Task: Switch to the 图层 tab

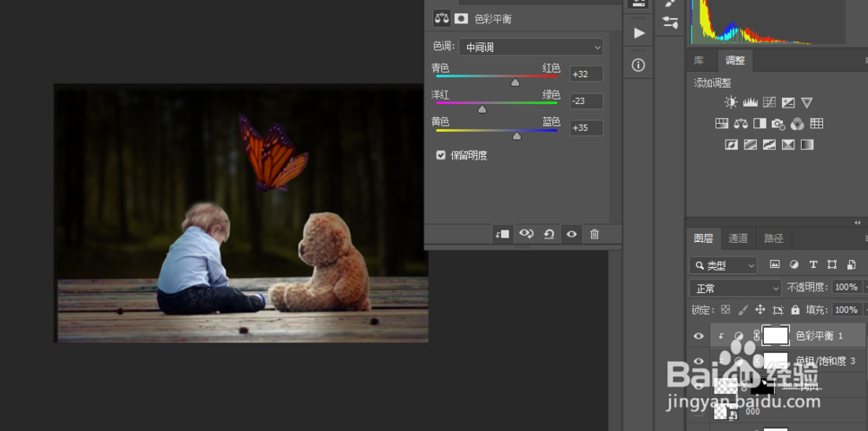Action: pos(704,238)
